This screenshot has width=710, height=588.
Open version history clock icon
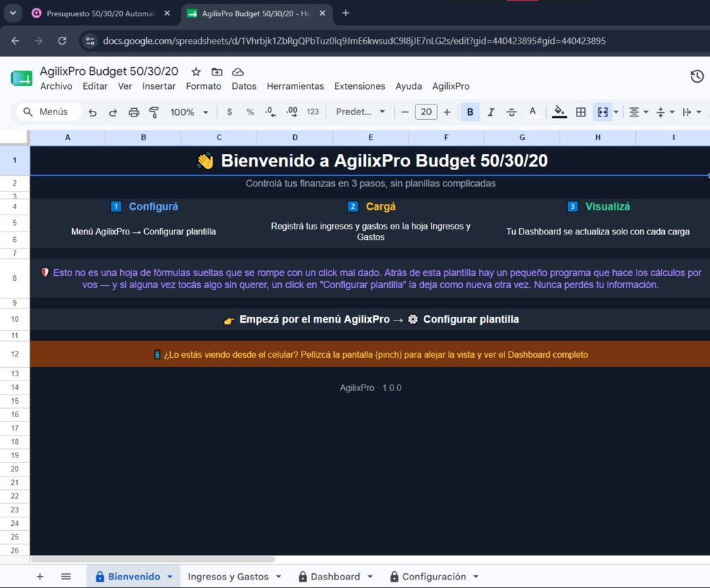point(697,76)
